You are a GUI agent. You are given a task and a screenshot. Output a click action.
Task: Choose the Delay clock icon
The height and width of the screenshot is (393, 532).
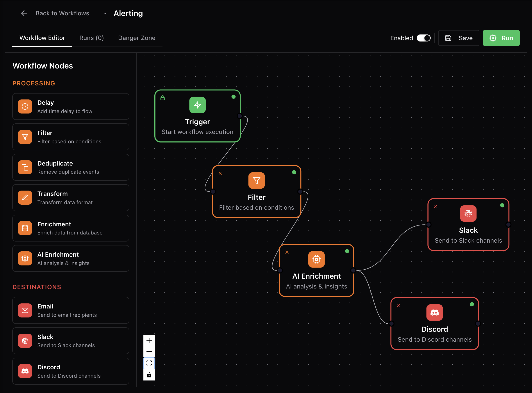[25, 106]
